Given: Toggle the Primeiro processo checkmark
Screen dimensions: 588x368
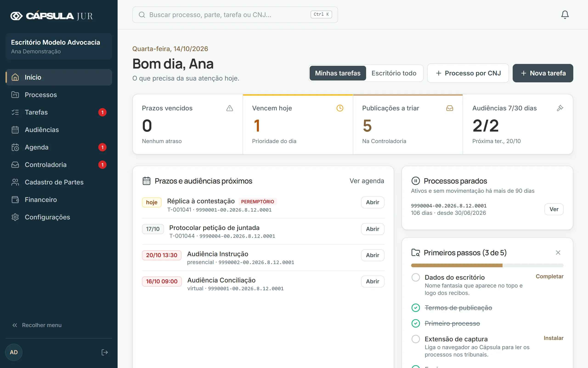Looking at the screenshot, I should pos(416,323).
